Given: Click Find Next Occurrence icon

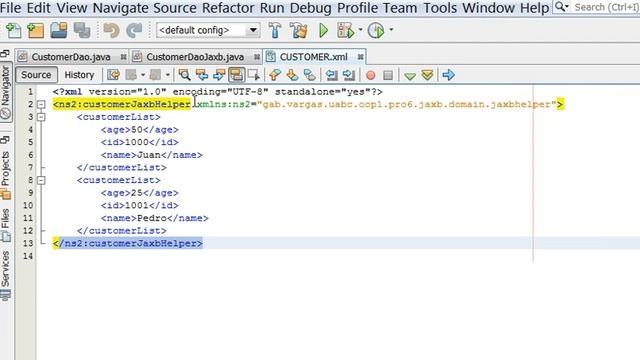Looking at the screenshot, I should pyautogui.click(x=219, y=75).
